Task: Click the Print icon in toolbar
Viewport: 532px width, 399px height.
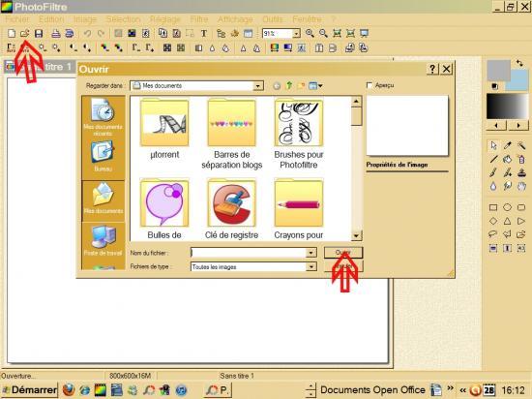Action: pos(56,33)
